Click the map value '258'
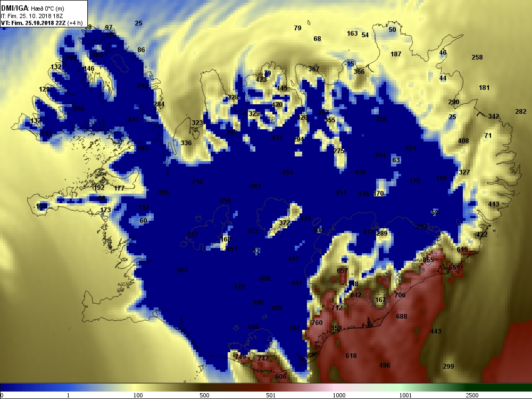The height and width of the screenshot is (399, 532). coord(477,57)
